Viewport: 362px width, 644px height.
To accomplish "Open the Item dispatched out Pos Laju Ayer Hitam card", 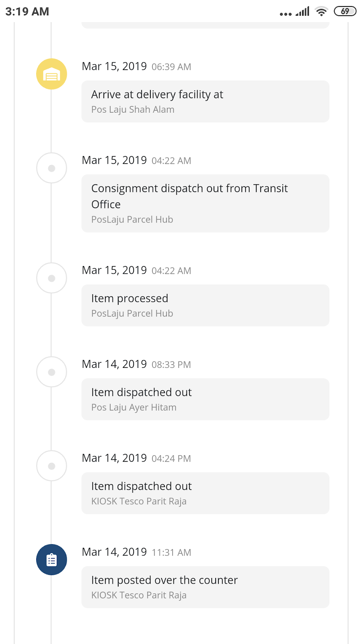I will [x=205, y=399].
